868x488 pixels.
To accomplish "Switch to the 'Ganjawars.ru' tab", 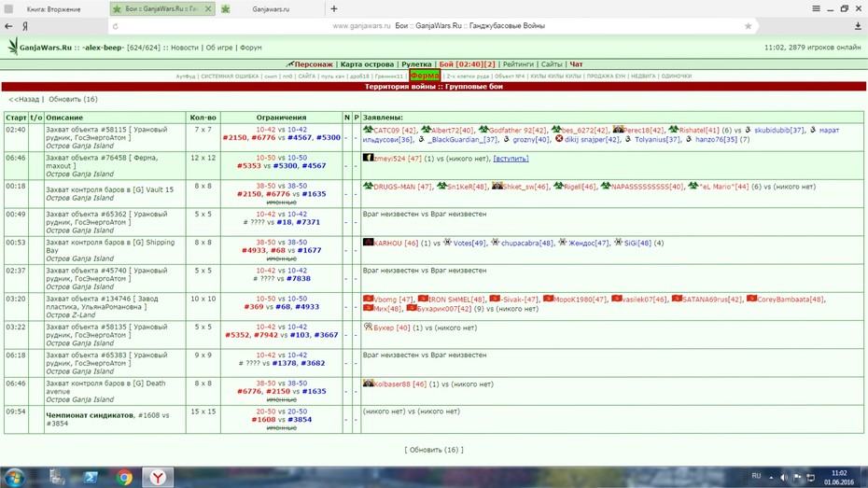I will (x=271, y=9).
